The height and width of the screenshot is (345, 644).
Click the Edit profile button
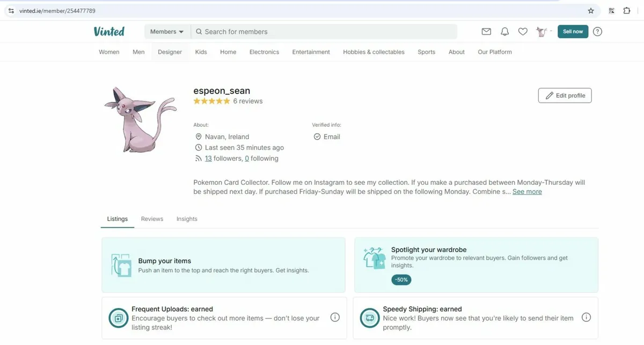[x=565, y=96]
